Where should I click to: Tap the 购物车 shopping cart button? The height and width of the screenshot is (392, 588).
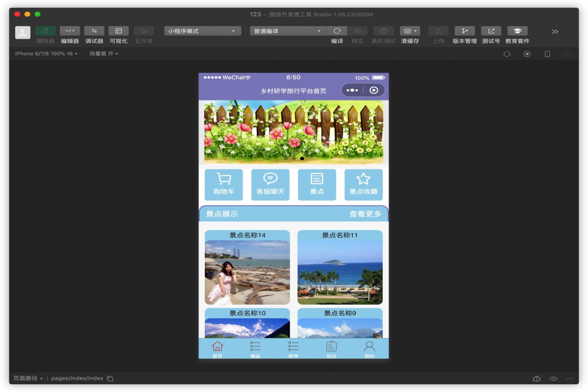[x=224, y=185]
